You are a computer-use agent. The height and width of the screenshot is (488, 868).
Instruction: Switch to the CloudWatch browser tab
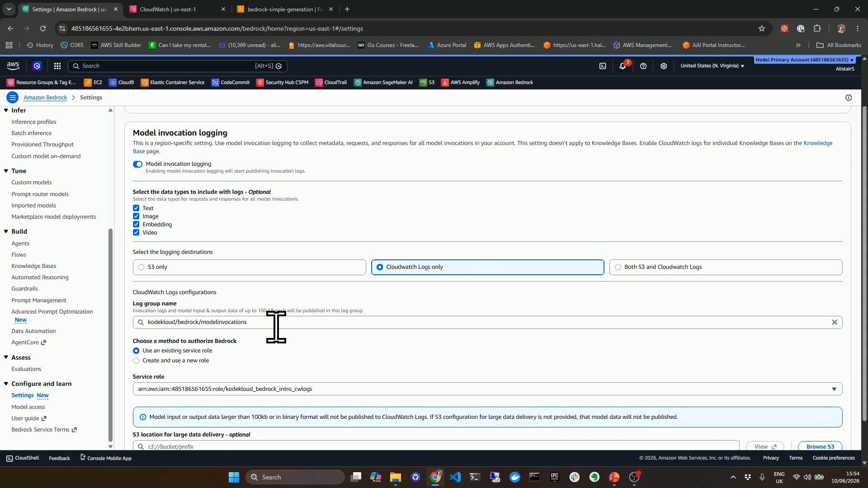176,9
